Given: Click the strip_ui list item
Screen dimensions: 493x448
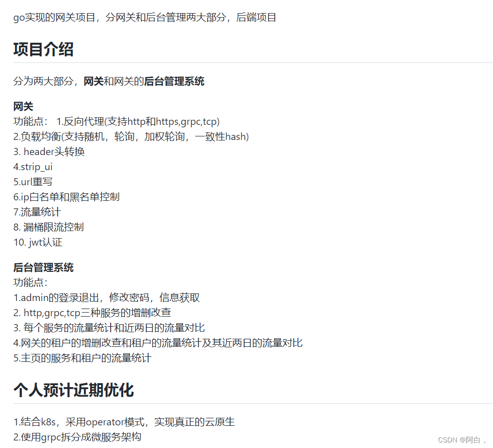Looking at the screenshot, I should pos(33,167).
